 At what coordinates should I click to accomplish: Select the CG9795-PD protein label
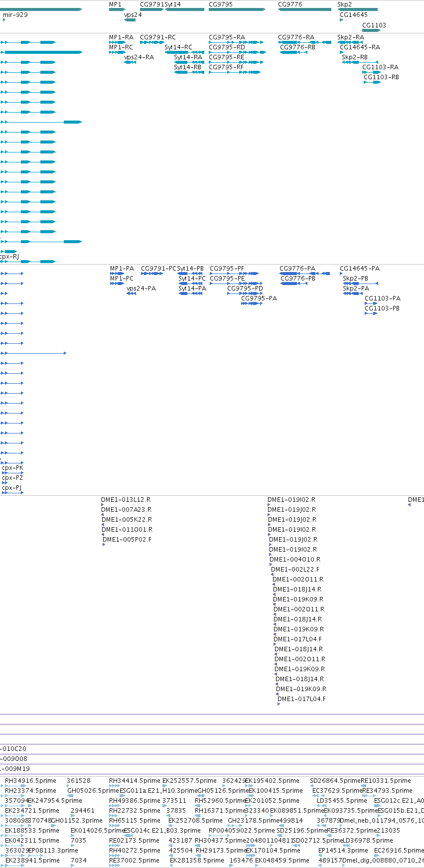pyautogui.click(x=245, y=289)
